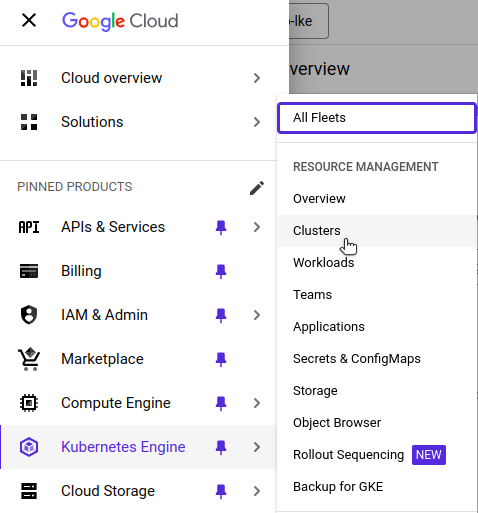Go to Clusters
The height and width of the screenshot is (513, 478).
pos(377,231)
